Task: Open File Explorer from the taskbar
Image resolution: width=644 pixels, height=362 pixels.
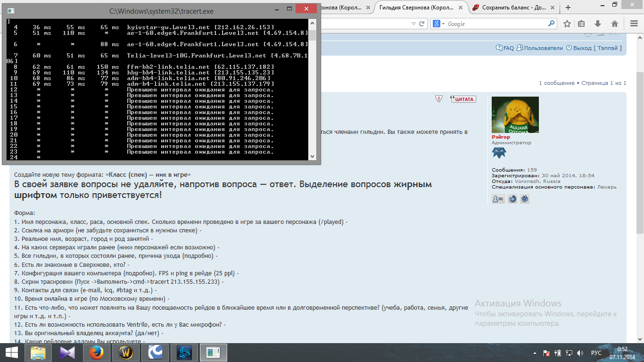Action: click(x=38, y=353)
